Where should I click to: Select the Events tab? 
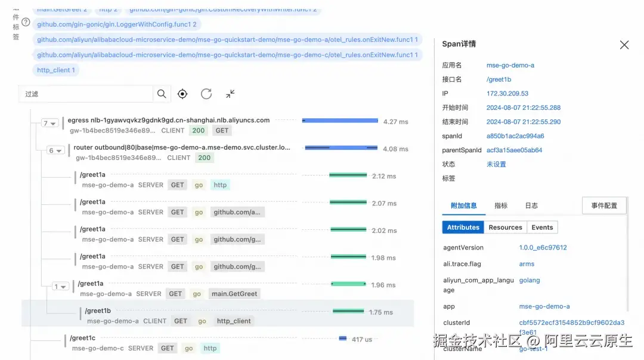tap(542, 227)
